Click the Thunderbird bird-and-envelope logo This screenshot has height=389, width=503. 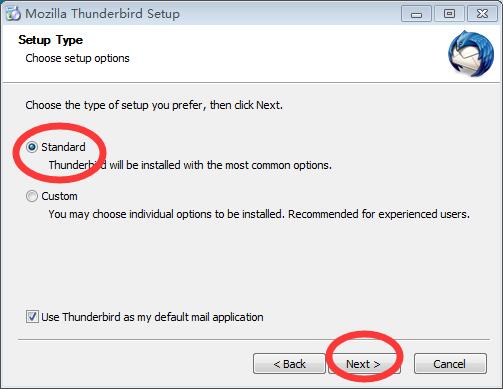coord(471,54)
